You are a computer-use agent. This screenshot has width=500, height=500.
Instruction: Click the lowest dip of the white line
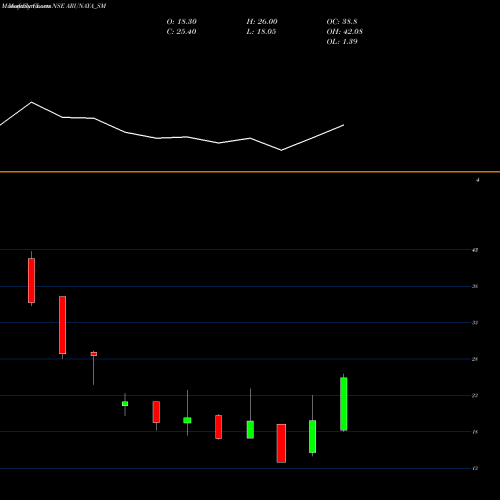coord(281,150)
